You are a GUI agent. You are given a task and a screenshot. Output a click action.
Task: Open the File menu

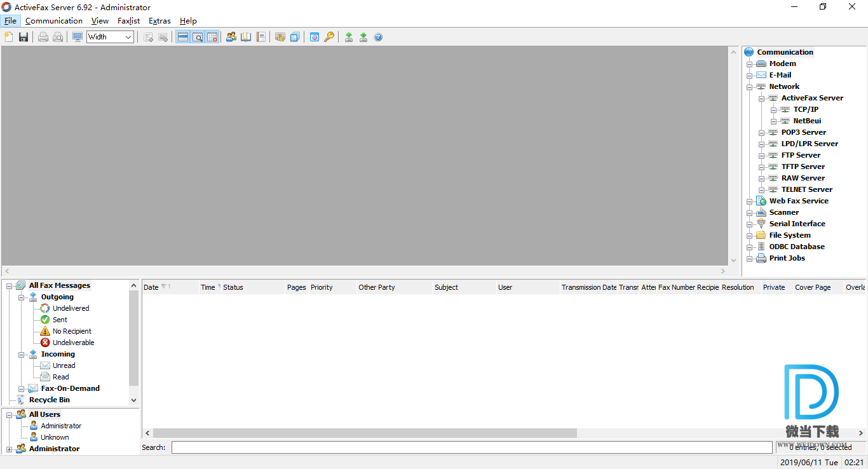coord(10,21)
